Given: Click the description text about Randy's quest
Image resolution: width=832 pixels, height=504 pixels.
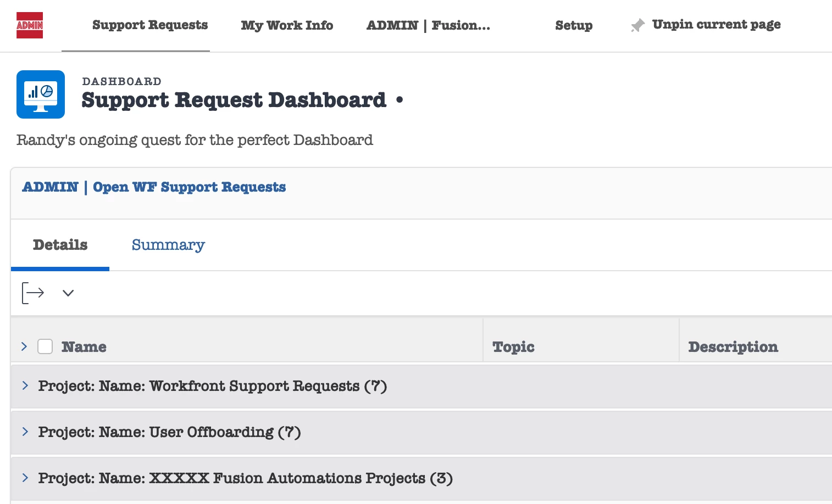Looking at the screenshot, I should tap(195, 140).
